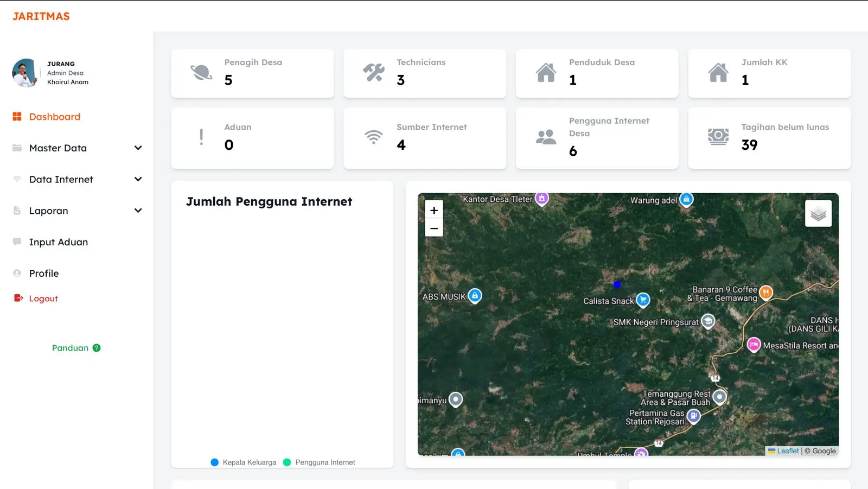Viewport: 868px width, 489px height.
Task: Click the blue dot on the map
Action: (617, 284)
